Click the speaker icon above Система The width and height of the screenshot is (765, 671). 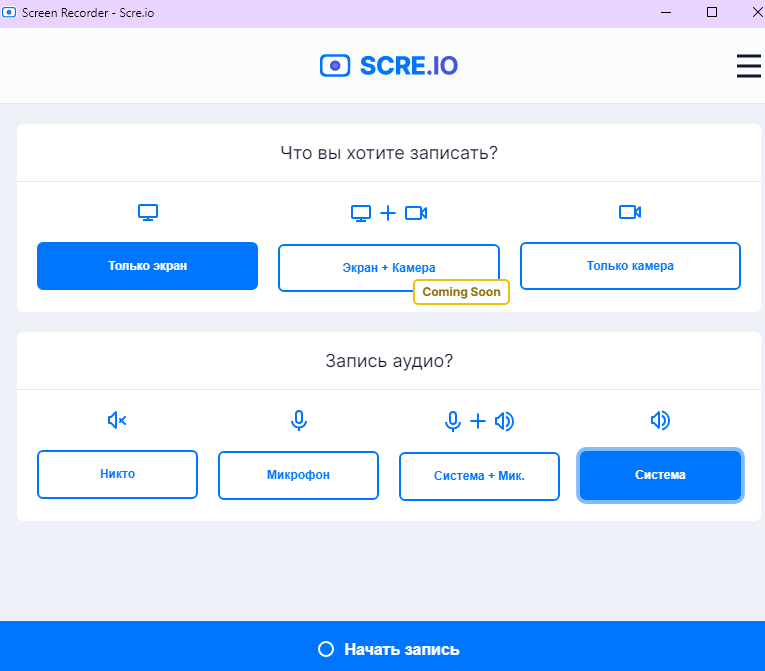pos(660,420)
